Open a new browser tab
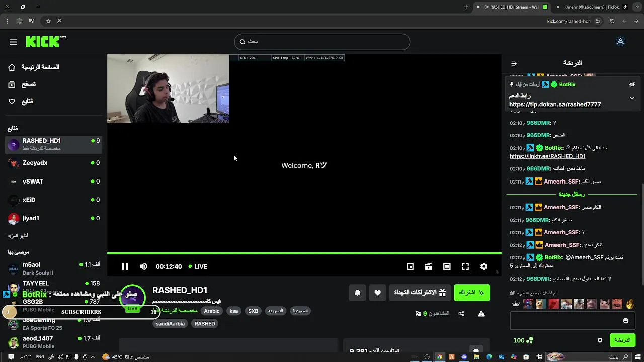644x362 pixels. click(x=466, y=7)
